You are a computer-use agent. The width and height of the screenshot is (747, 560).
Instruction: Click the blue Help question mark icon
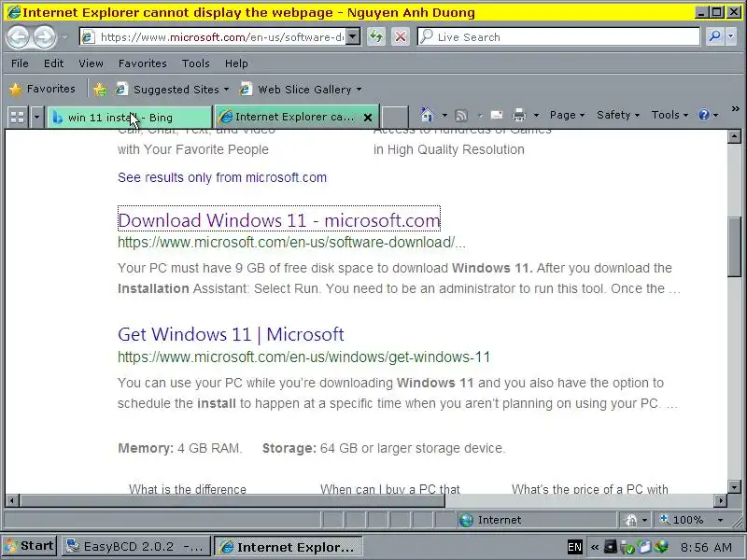point(704,115)
